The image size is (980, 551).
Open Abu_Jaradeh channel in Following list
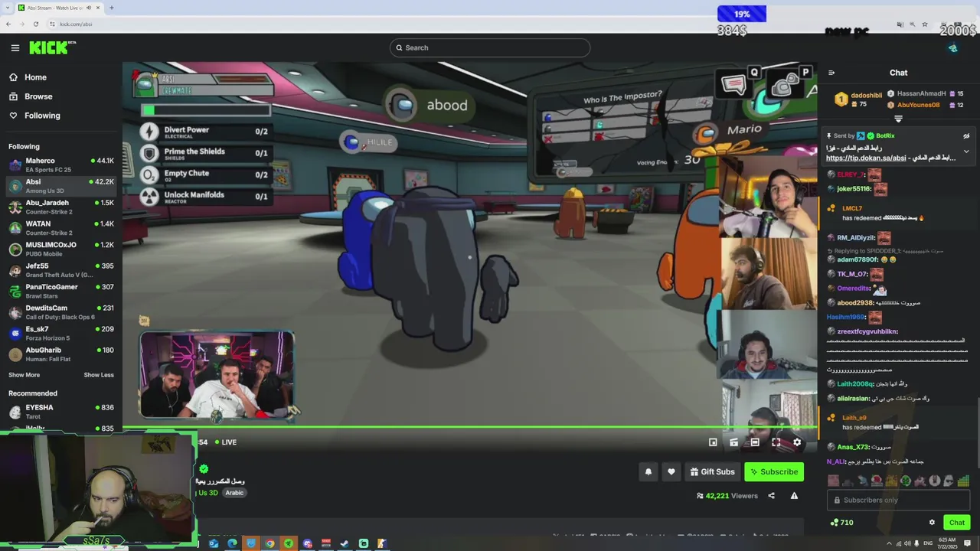click(61, 207)
